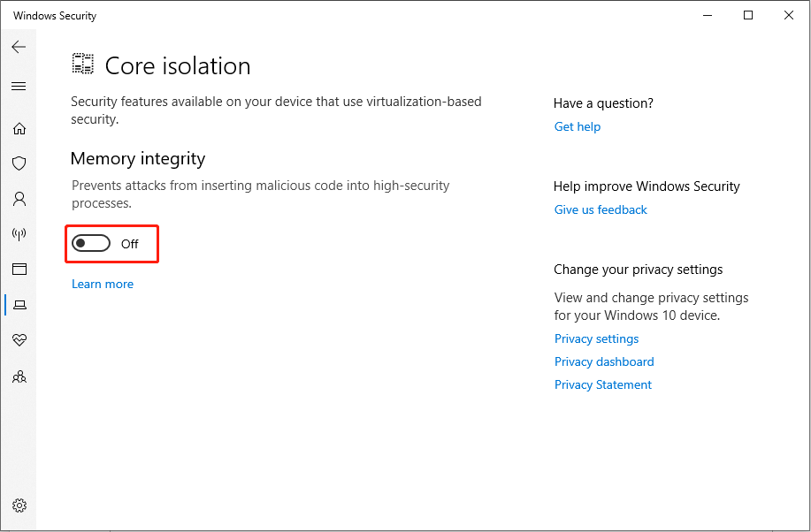
Task: Click Learn more under Memory integrity
Action: [x=102, y=284]
